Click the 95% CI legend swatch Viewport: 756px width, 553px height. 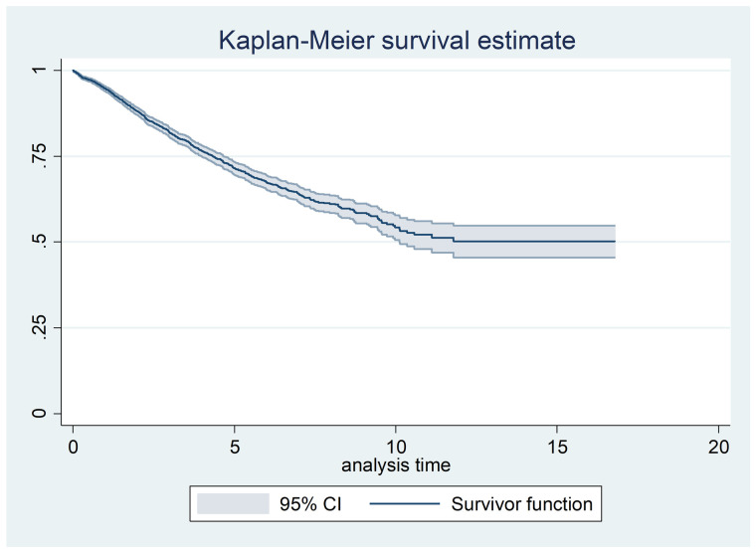point(233,504)
